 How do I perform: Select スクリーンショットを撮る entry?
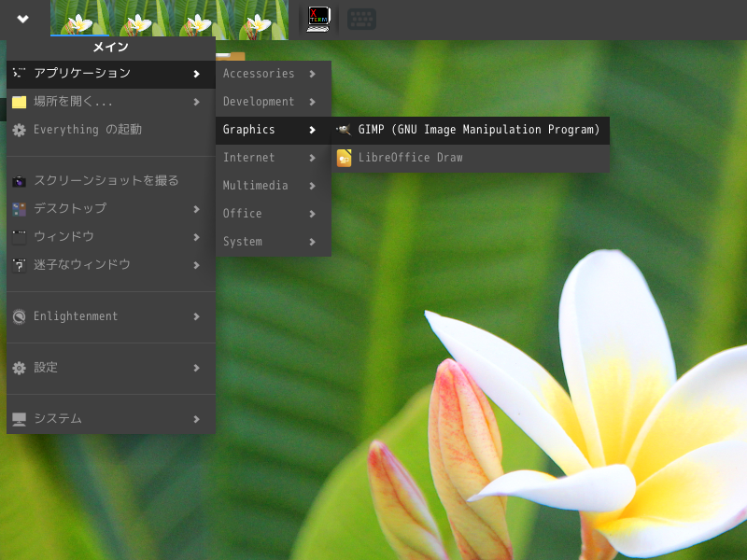point(111,181)
